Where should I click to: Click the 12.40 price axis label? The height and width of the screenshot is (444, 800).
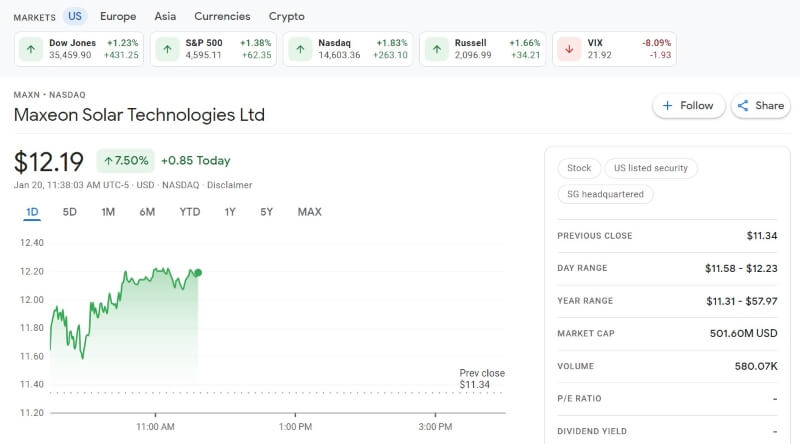click(x=32, y=243)
